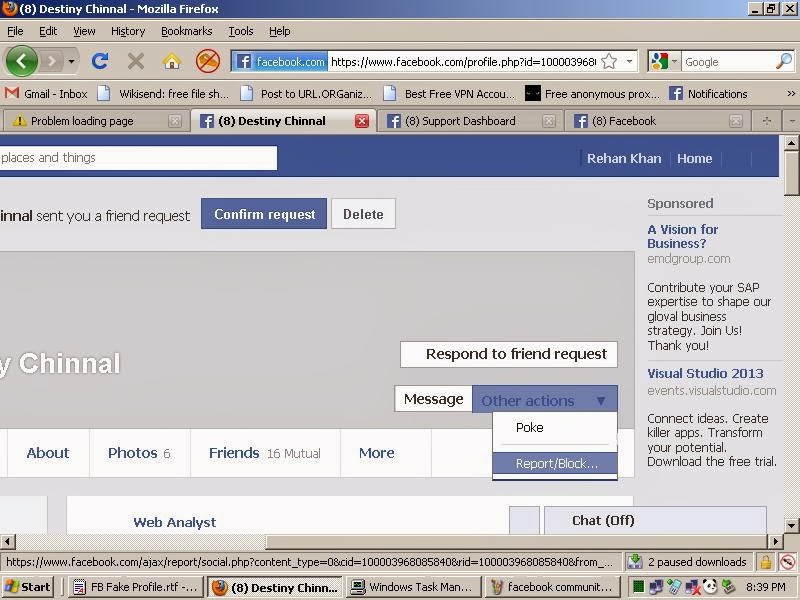Open the Gmail - Inbox bookmark
This screenshot has height=600, width=800.
[x=46, y=94]
